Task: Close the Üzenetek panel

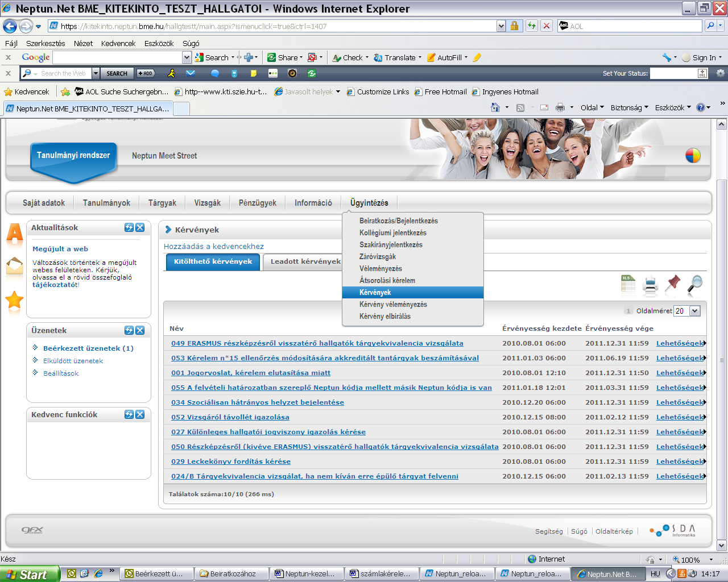Action: click(140, 330)
